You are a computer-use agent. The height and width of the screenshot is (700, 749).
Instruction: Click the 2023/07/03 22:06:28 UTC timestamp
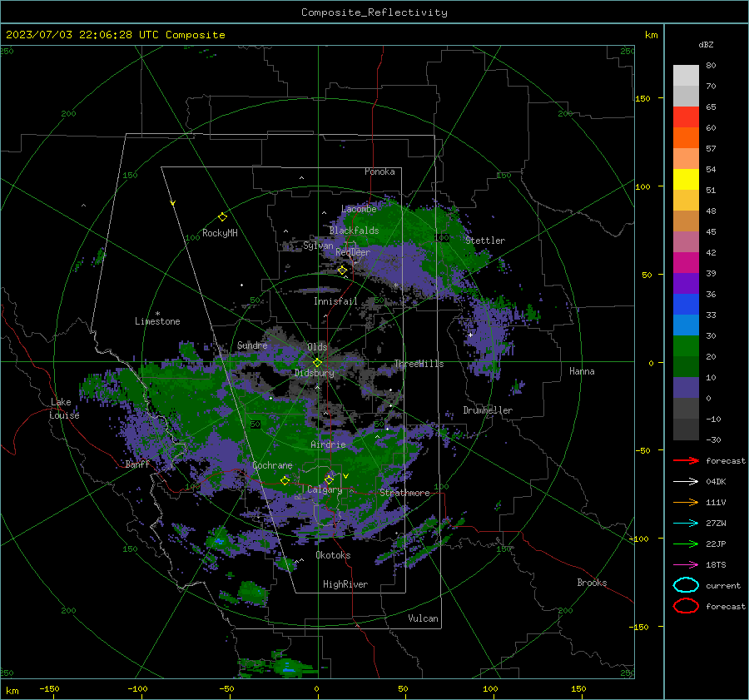115,35
